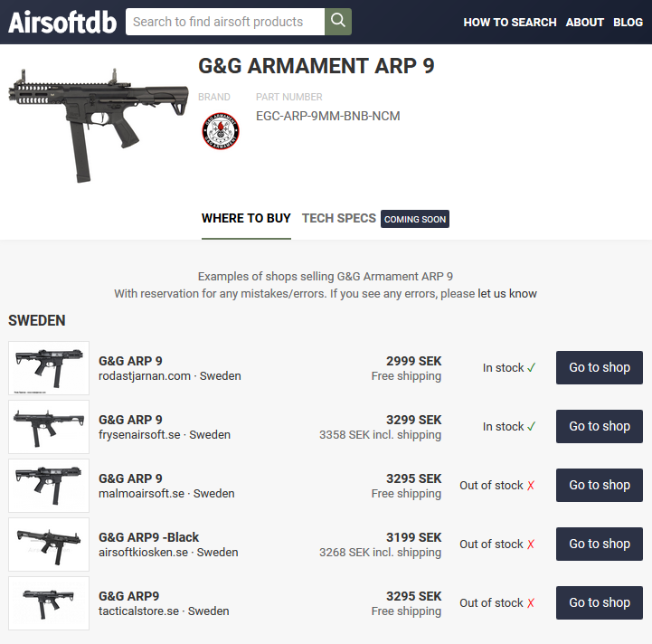Open the rodastjarnan.com product thumbnail
The height and width of the screenshot is (644, 652).
pos(49,368)
